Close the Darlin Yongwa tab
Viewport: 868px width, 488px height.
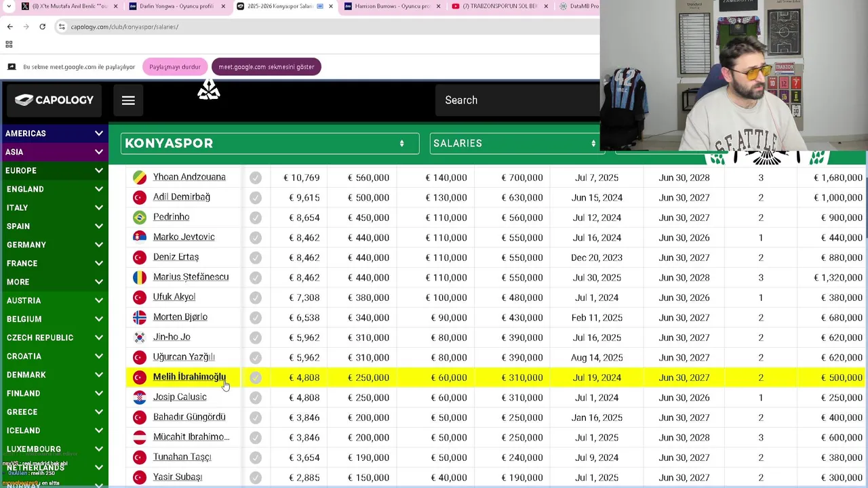[223, 6]
